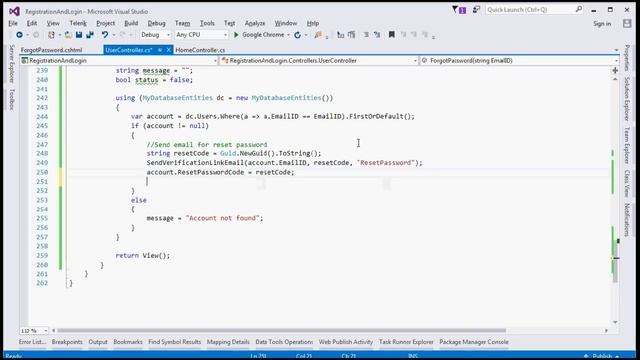This screenshot has height=360, width=640.
Task: Click the horizontal scrollbar in the editor
Action: (x=282, y=331)
